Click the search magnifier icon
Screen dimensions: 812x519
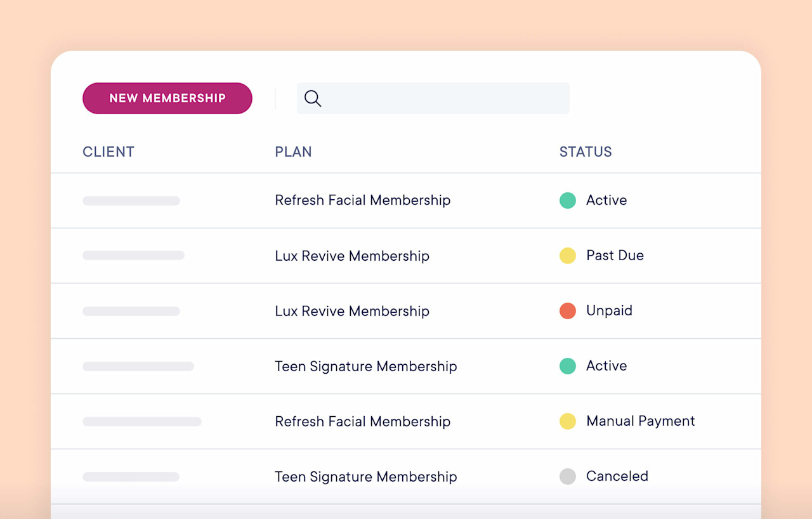click(x=312, y=98)
